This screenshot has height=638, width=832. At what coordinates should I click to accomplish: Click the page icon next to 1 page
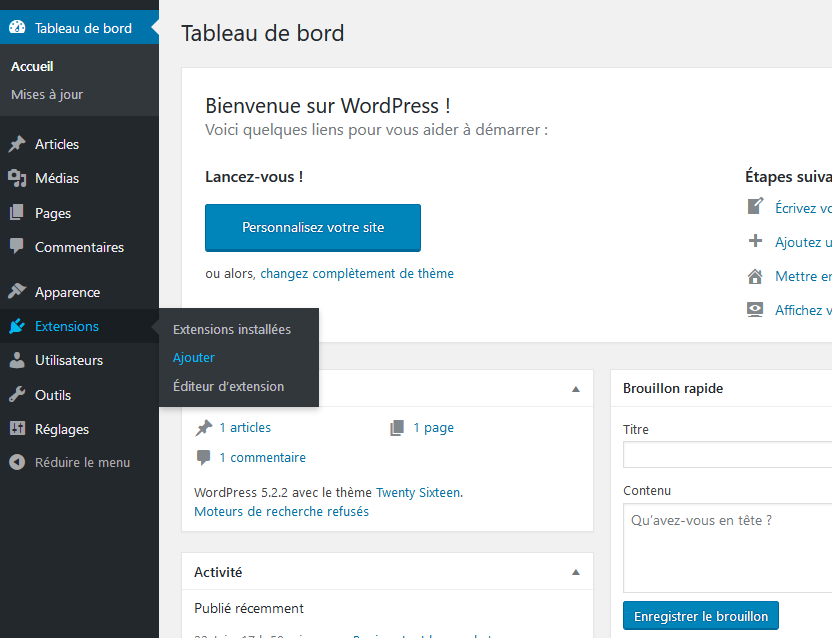[397, 428]
